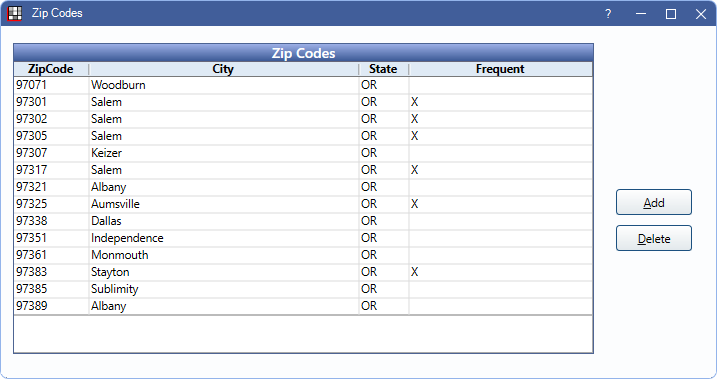Click the Frequent column header
The width and height of the screenshot is (717, 379).
[x=500, y=69]
